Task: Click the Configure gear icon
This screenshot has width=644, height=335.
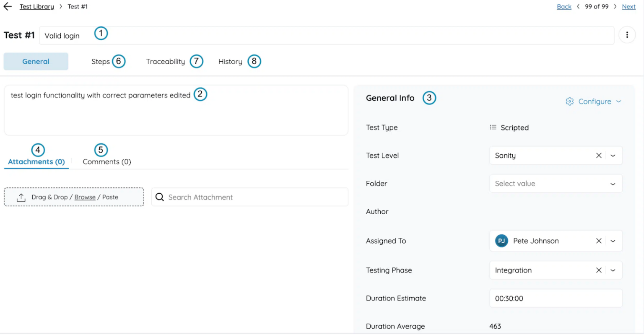Action: (569, 101)
